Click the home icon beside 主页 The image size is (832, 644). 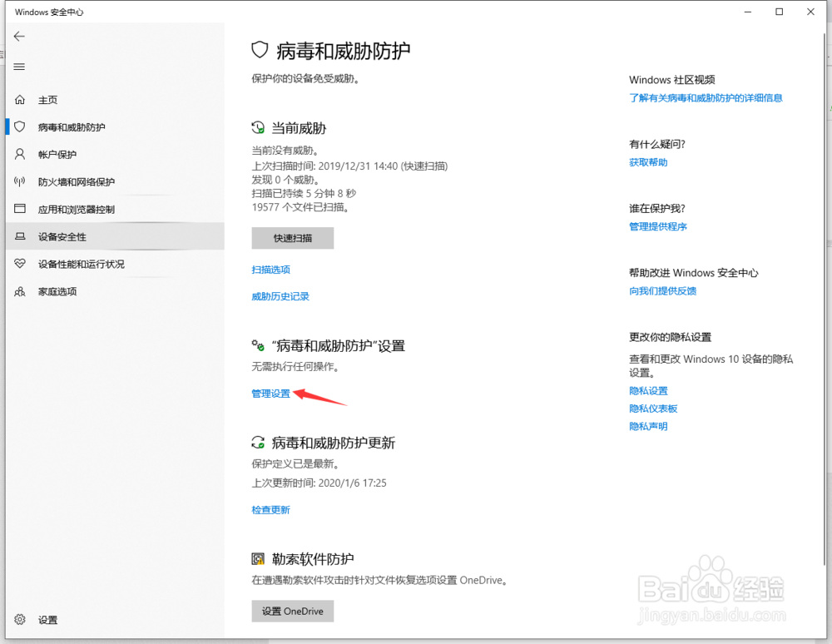pos(20,99)
